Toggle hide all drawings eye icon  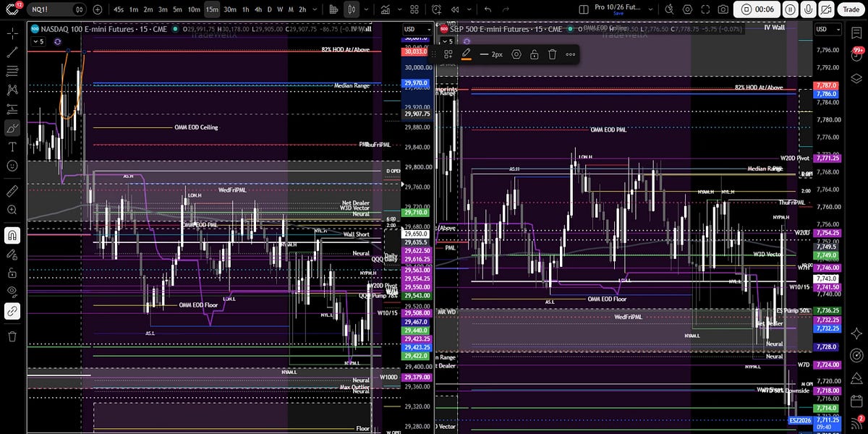click(x=12, y=292)
